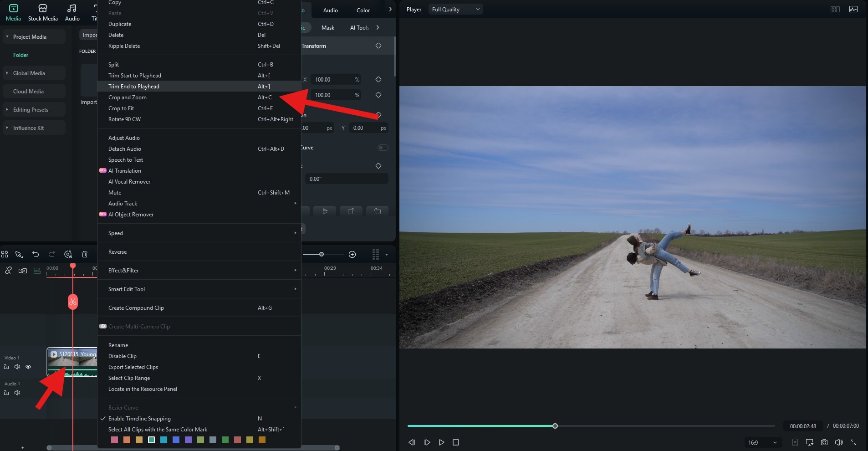Image resolution: width=868 pixels, height=451 pixels.
Task: Undo the last edit
Action: point(36,254)
